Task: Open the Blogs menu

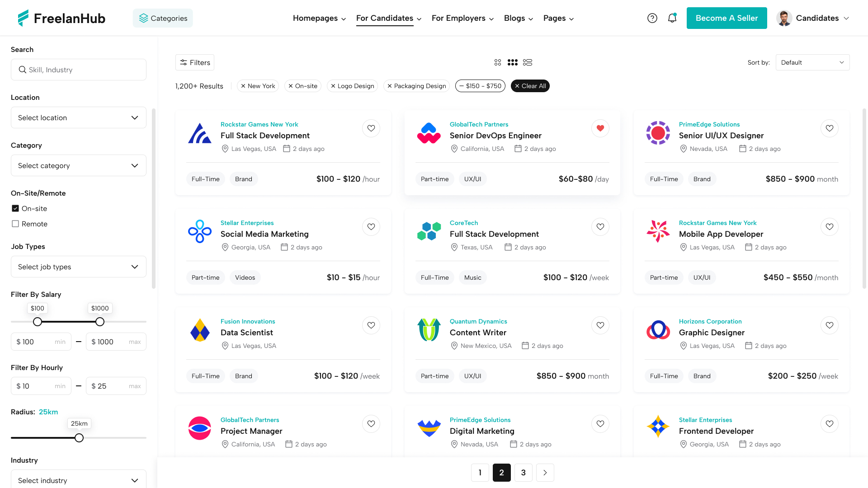Action: (515, 18)
